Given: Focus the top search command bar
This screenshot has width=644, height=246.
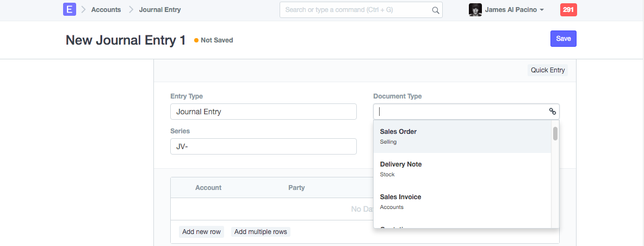Looking at the screenshot, I should pyautogui.click(x=356, y=10).
